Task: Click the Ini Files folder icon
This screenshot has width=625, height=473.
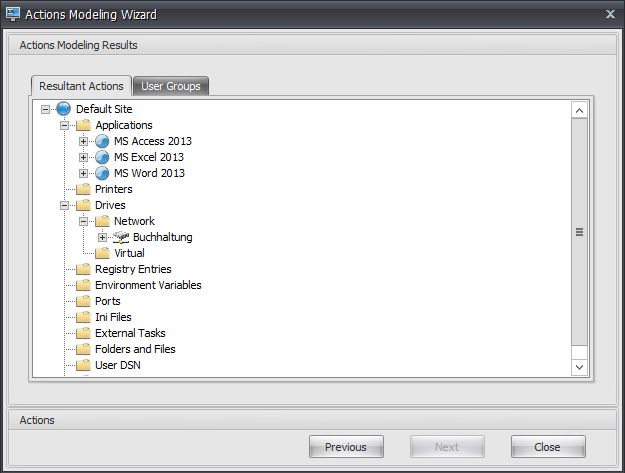Action: 83,317
